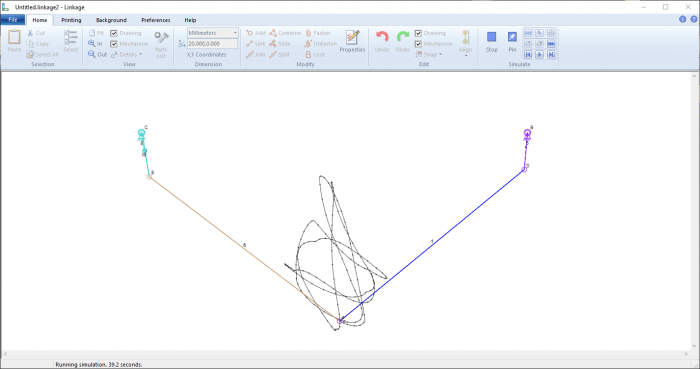Toggle Drawing checkbox in Edit group

418,33
